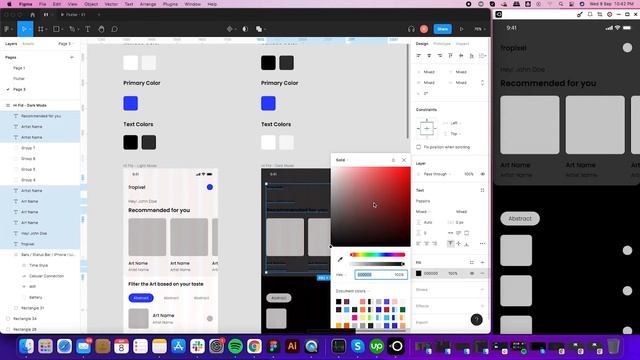Click the Align vertical centers icon
The image size is (640, 360).
pyautogui.click(x=461, y=56)
